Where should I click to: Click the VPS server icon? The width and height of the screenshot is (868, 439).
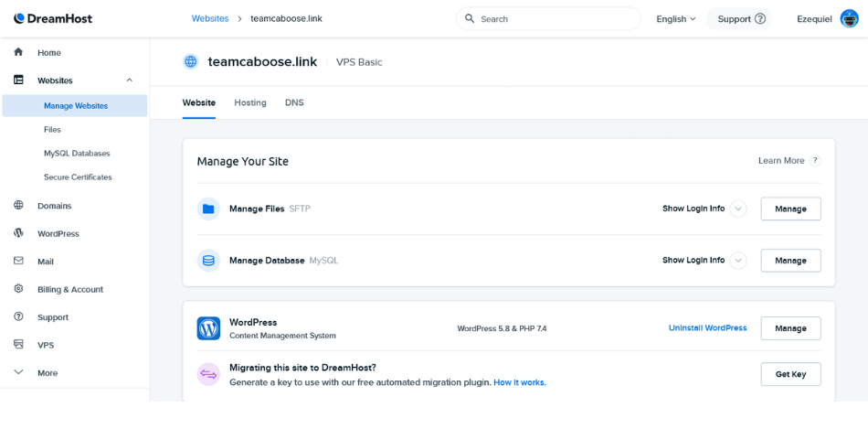coord(18,345)
